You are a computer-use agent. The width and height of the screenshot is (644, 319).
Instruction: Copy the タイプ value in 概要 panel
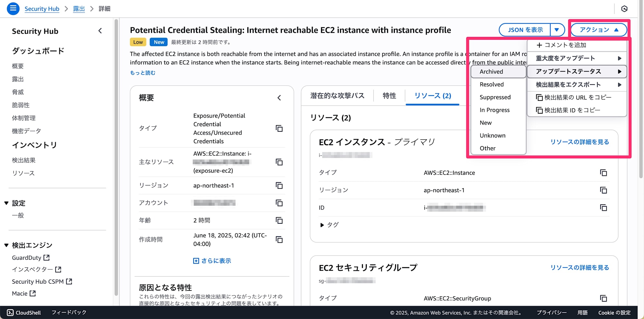279,128
